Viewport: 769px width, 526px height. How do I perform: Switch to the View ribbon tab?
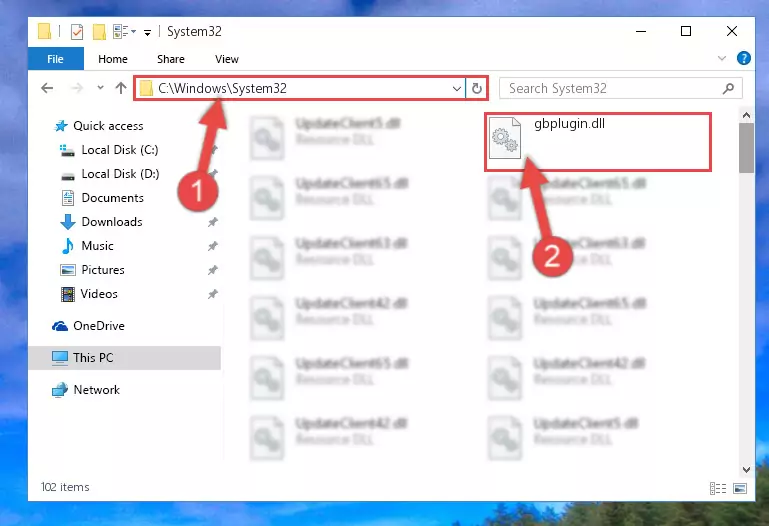pos(227,59)
